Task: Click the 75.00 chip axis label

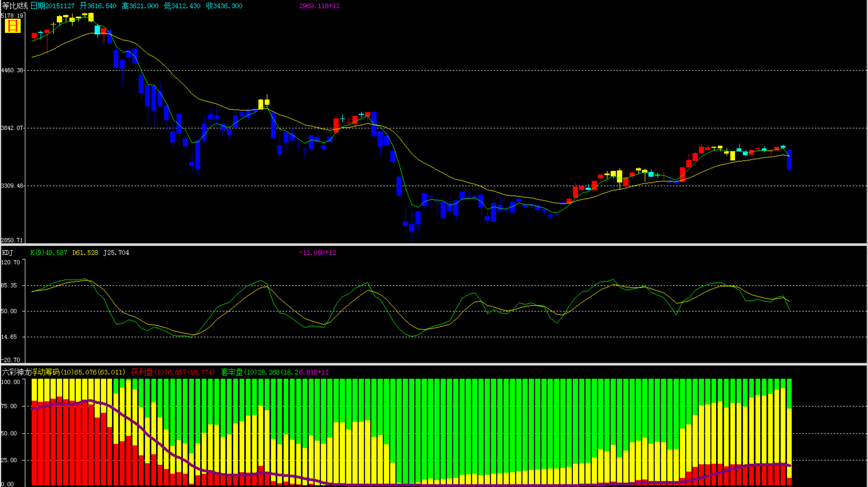Action: [x=9, y=406]
